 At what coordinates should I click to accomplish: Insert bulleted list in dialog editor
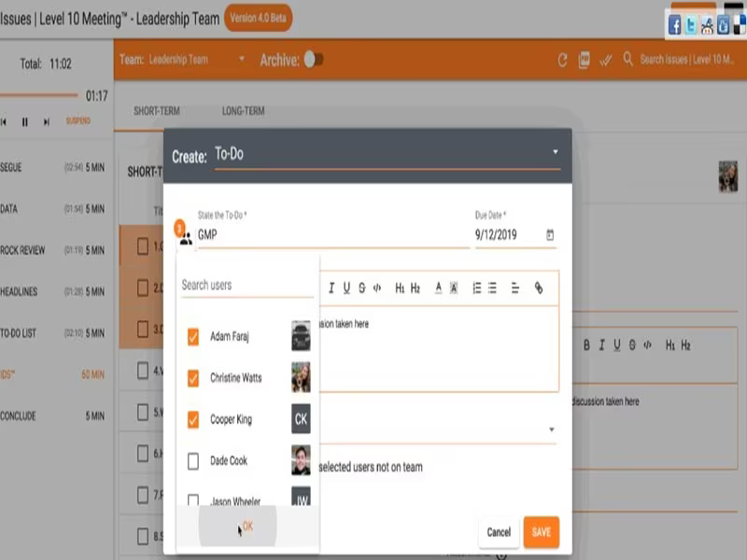tap(493, 287)
